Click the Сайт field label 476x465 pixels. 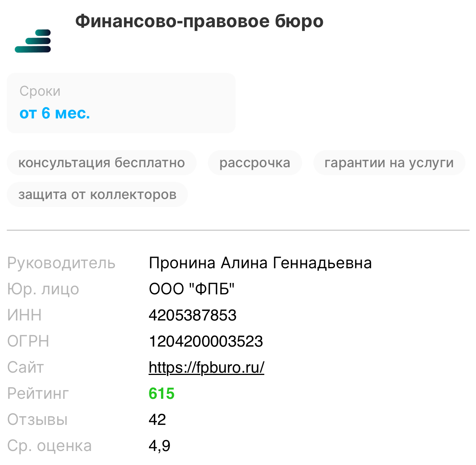coord(25,367)
